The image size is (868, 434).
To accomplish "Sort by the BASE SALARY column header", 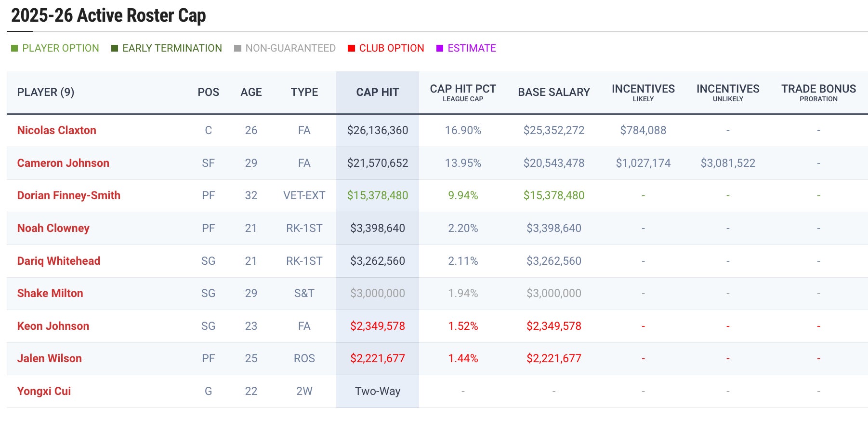I will [x=553, y=92].
